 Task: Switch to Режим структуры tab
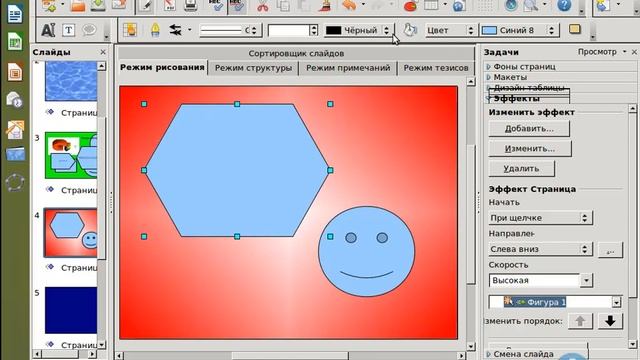[x=253, y=68]
